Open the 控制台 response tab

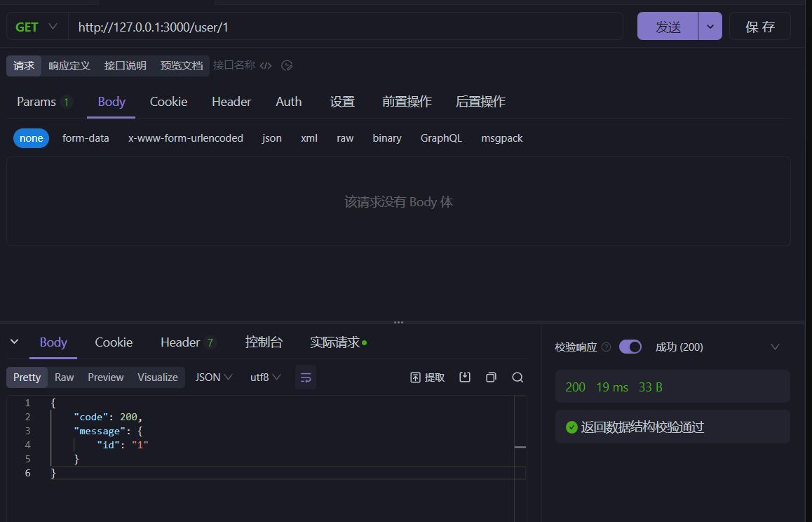point(264,342)
